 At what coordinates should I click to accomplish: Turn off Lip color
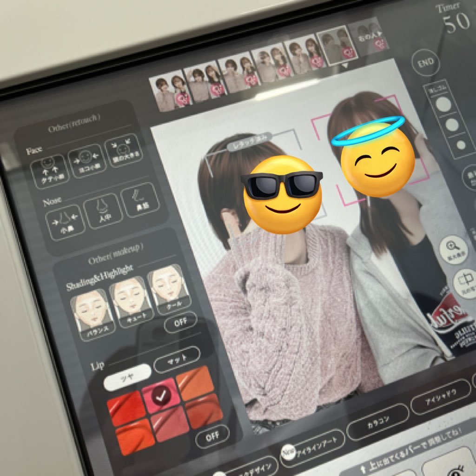[x=212, y=436]
